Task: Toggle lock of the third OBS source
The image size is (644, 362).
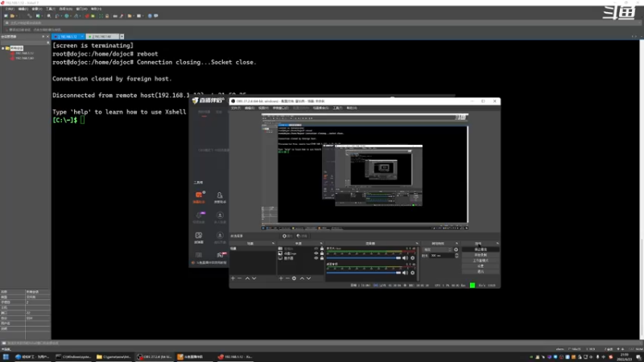Action: click(322, 258)
